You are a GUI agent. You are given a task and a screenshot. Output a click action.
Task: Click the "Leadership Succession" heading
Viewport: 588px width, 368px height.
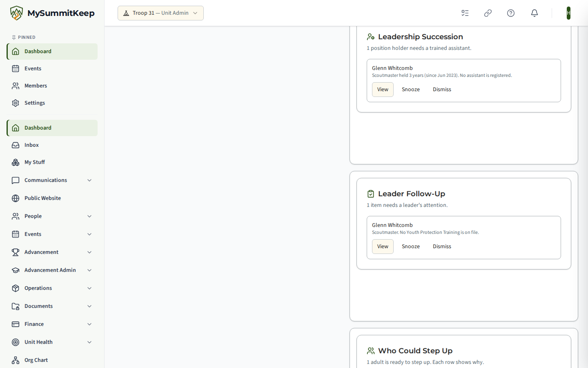tap(421, 37)
